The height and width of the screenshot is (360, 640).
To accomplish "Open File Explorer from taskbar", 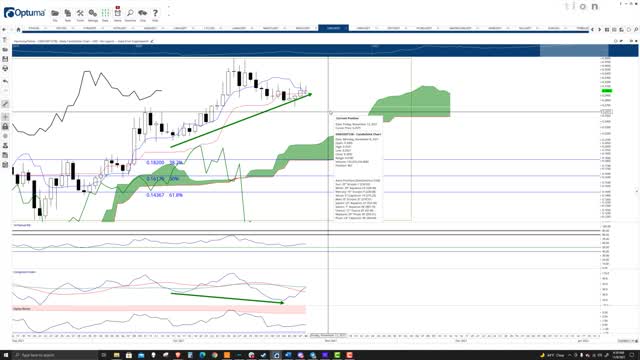I will 116,355.
